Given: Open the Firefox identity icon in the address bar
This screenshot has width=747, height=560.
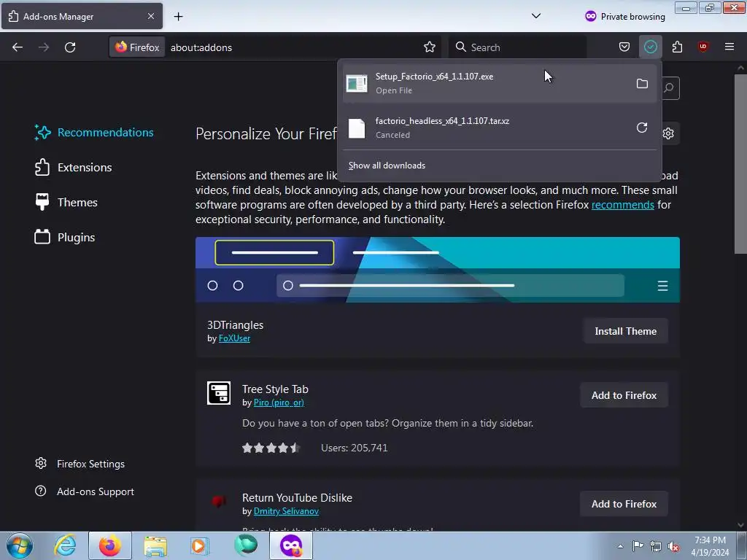Looking at the screenshot, I should coord(137,47).
